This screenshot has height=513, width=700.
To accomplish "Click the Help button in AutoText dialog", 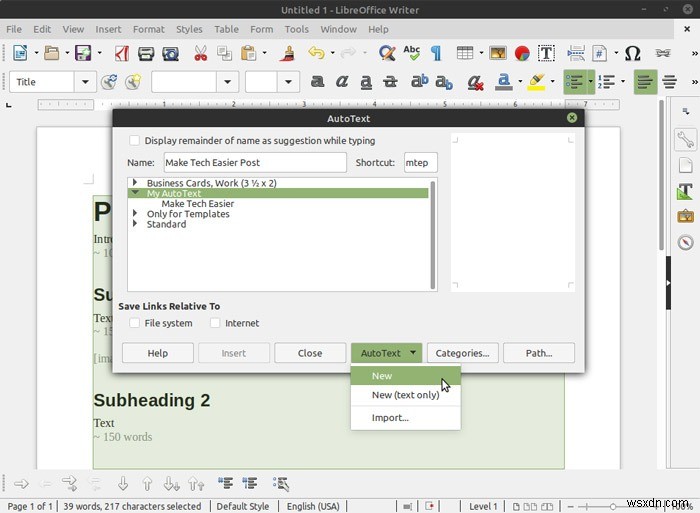I will [158, 353].
